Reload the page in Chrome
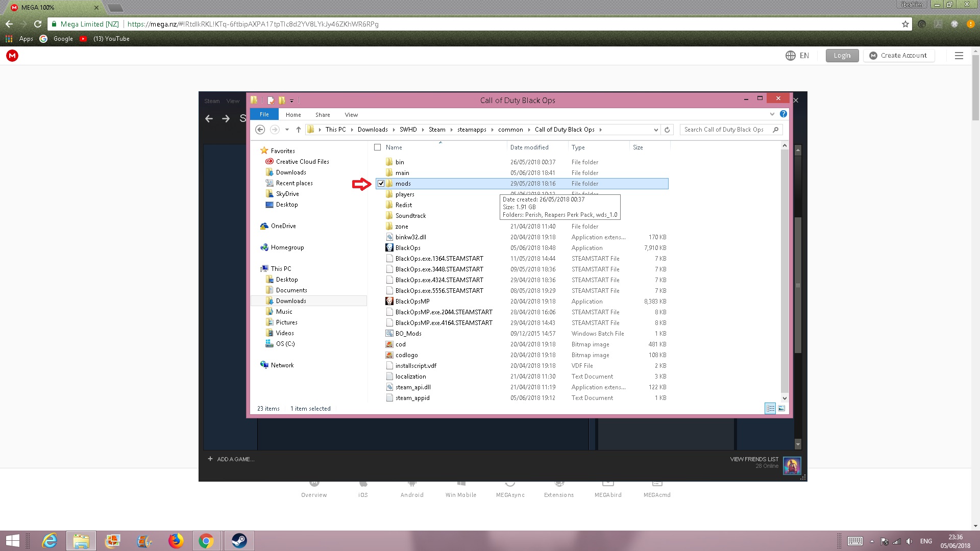This screenshot has width=980, height=551. click(38, 24)
